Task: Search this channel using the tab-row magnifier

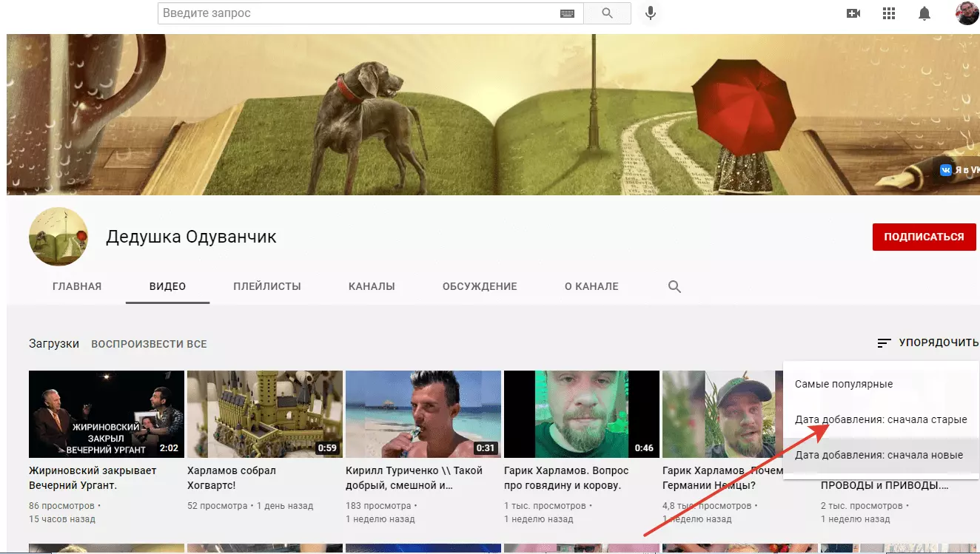Action: [674, 286]
